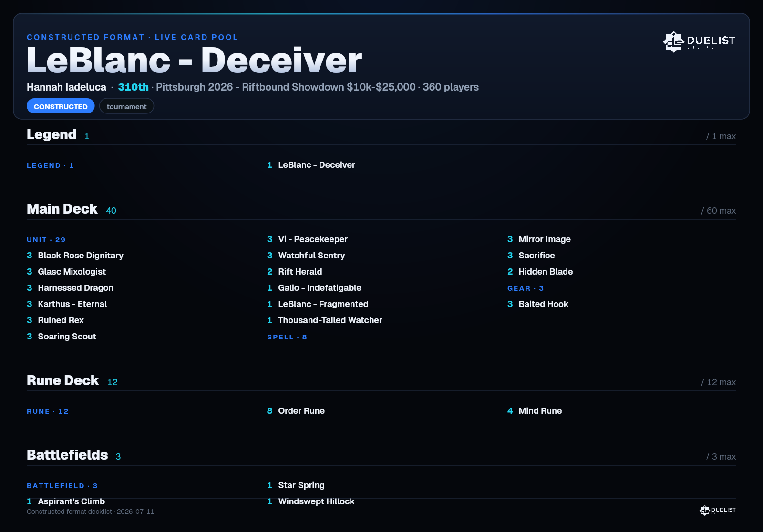Select Mirror Image spell entry
Image resolution: width=763 pixels, height=532 pixels.
point(539,239)
